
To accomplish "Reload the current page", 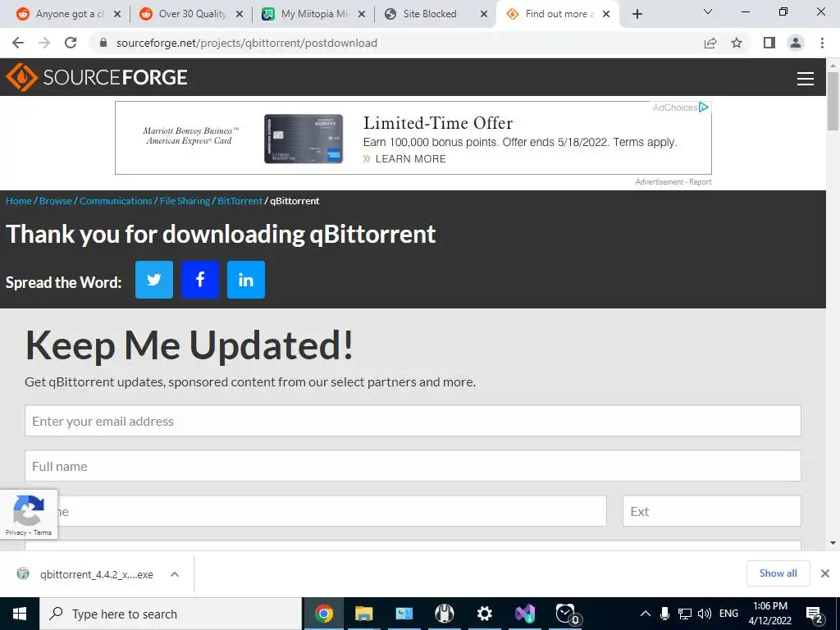I will (x=71, y=43).
